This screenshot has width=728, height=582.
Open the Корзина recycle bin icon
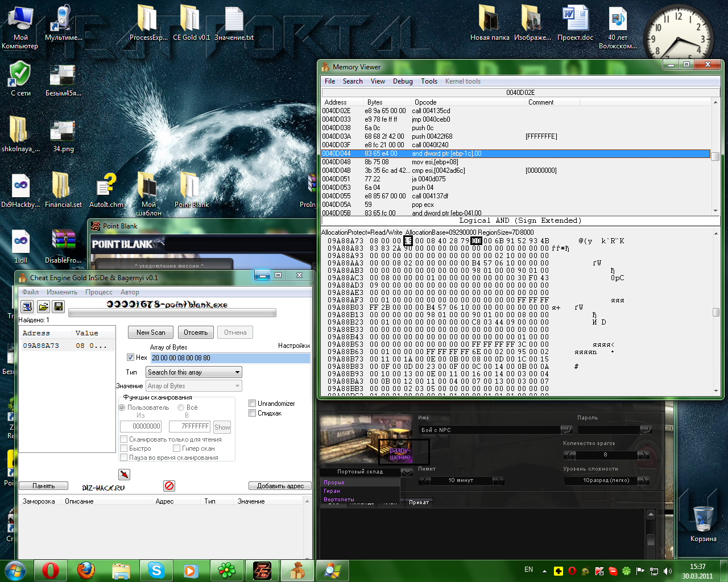point(703,523)
